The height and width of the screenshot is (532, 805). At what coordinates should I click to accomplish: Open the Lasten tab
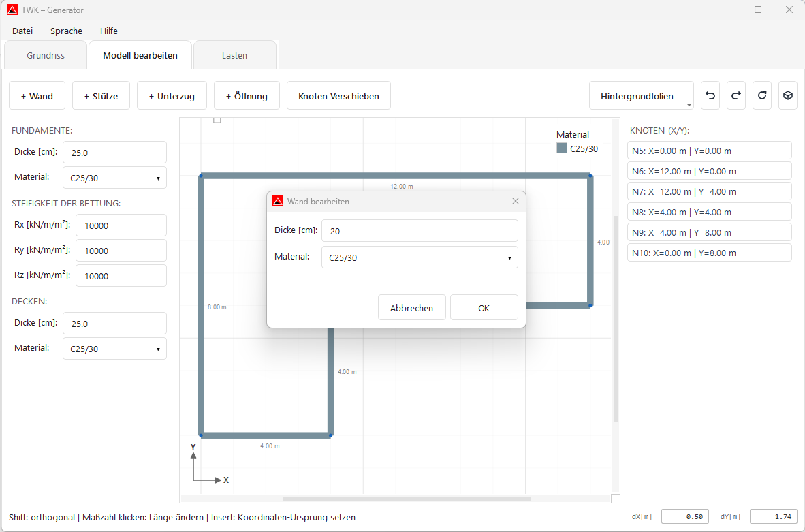point(234,55)
